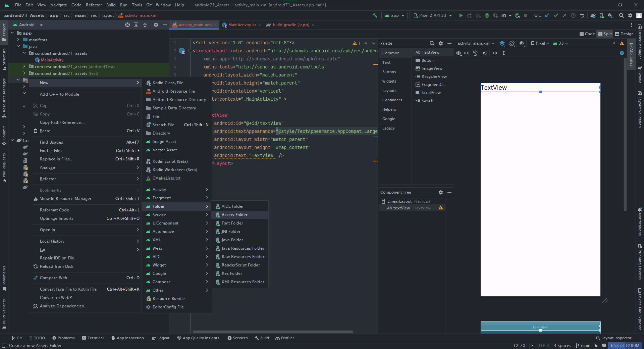Switch editor to Code view
Image resolution: width=644 pixels, height=349 pixels.
587,34
